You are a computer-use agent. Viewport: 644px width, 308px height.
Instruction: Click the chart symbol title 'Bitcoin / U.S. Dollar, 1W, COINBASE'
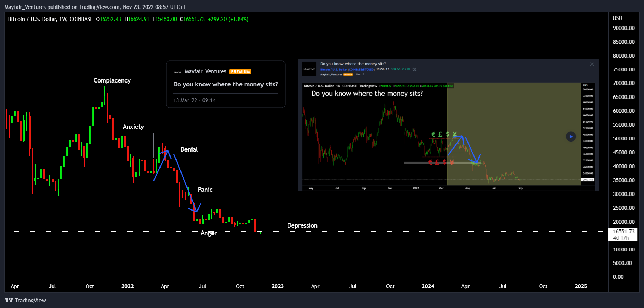50,19
